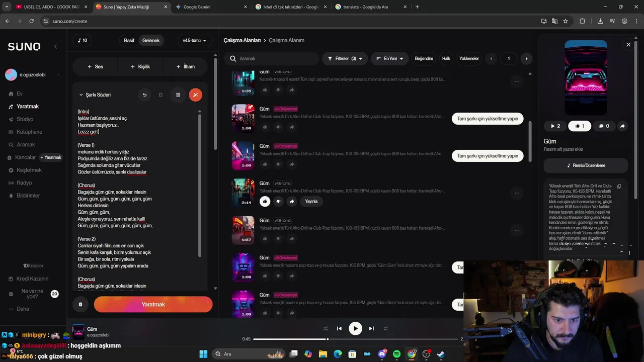Toggle Beğendim liked filter
The height and width of the screenshot is (362, 644).
tap(424, 58)
